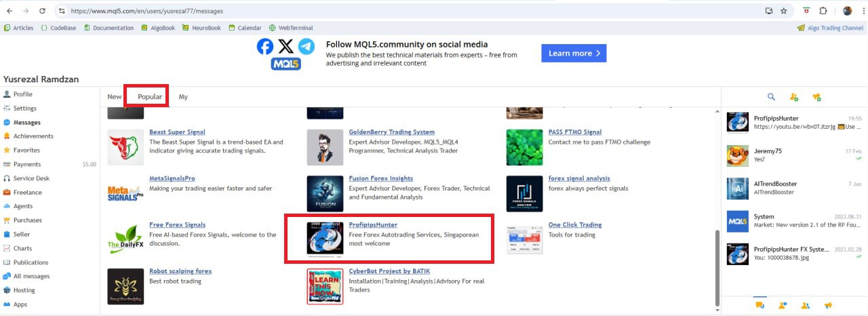The image size is (868, 316).
Task: Open the Fusion Forex Insights thumbnail
Action: 325,193
